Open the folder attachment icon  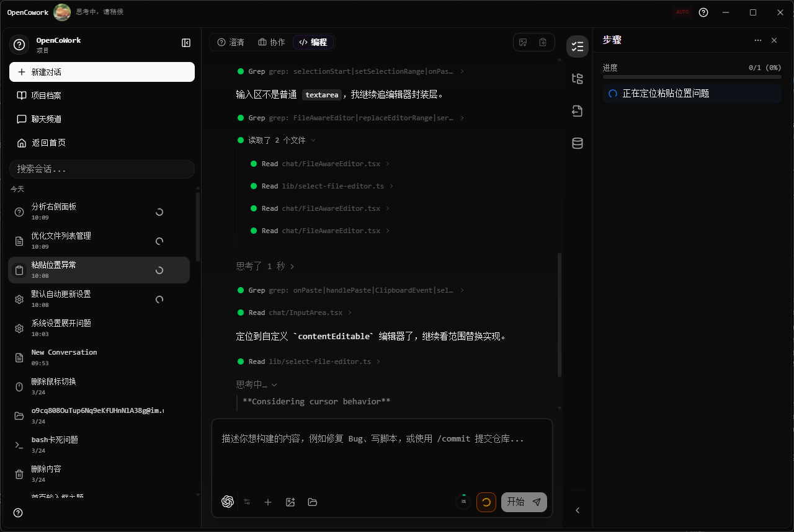click(312, 502)
